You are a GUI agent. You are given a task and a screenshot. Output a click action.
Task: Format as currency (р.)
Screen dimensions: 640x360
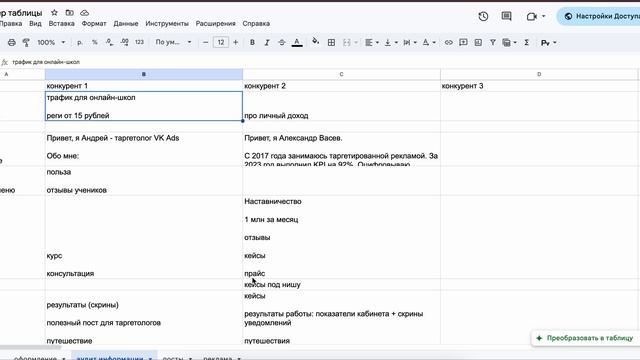(80, 42)
